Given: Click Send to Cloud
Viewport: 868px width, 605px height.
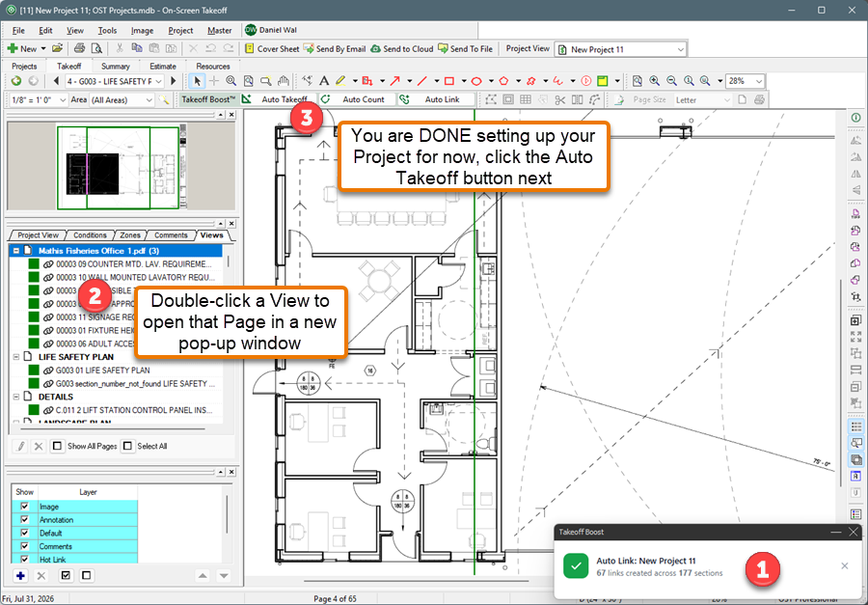Looking at the screenshot, I should tap(402, 49).
